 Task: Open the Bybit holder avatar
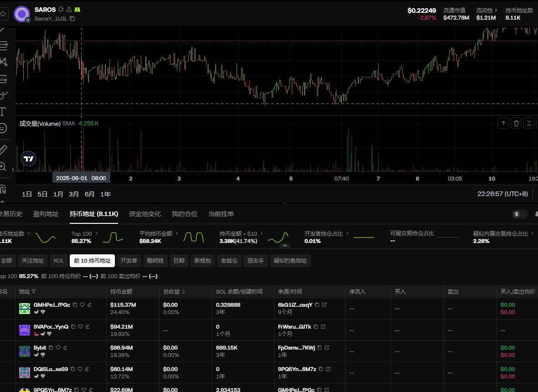click(x=24, y=351)
